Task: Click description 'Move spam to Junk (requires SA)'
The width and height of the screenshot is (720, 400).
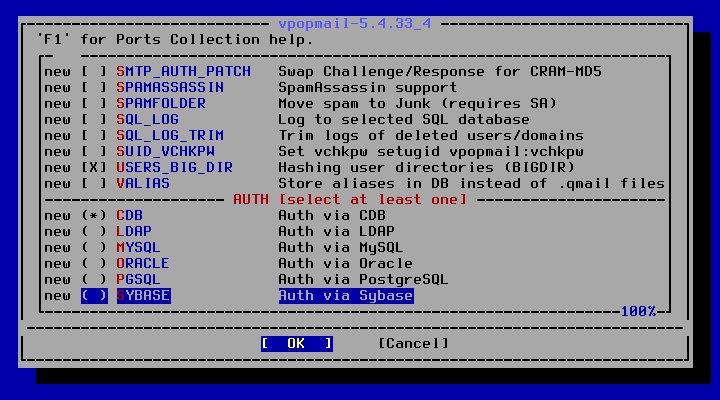Action: [x=418, y=104]
